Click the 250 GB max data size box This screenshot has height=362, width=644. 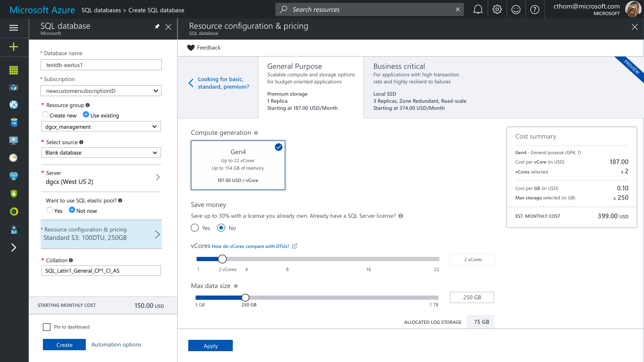pos(472,297)
